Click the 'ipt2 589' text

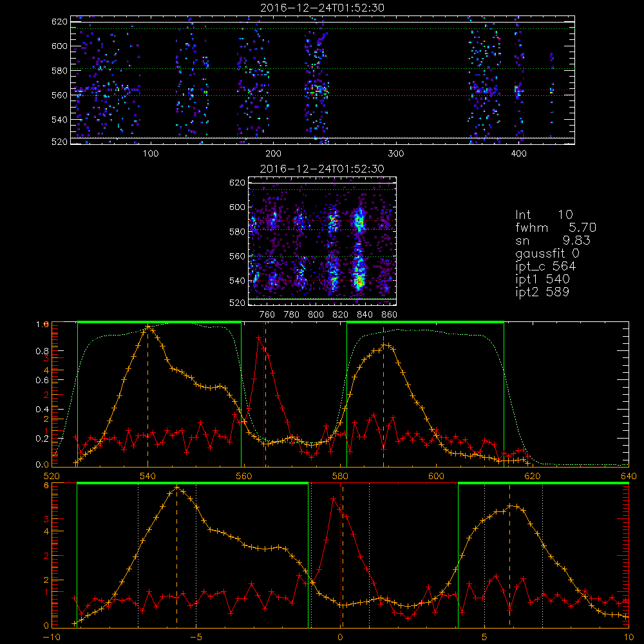(542, 292)
